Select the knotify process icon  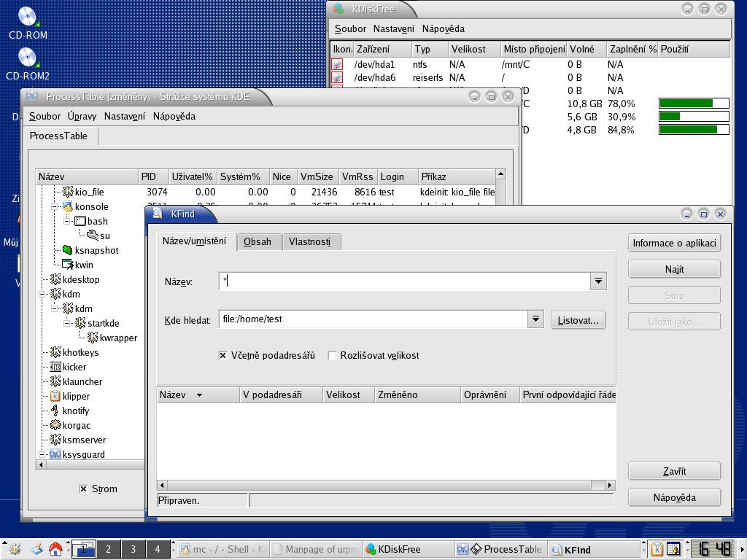coord(55,411)
